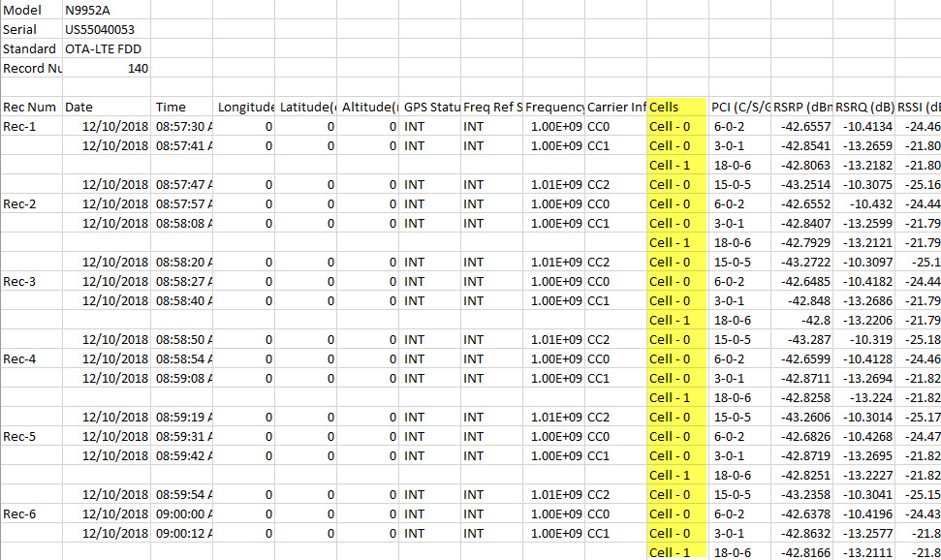Viewport: 941px width, 560px height.
Task: Click the time cell 08:57:30
Action: pyautogui.click(x=182, y=127)
